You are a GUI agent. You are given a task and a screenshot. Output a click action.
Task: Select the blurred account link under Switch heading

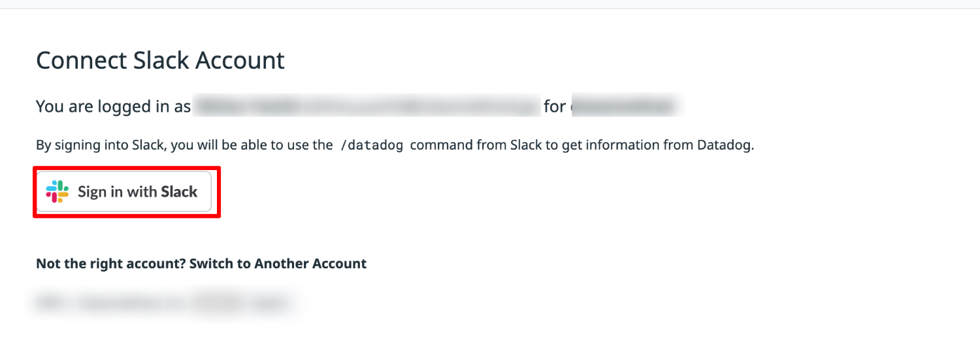click(162, 303)
